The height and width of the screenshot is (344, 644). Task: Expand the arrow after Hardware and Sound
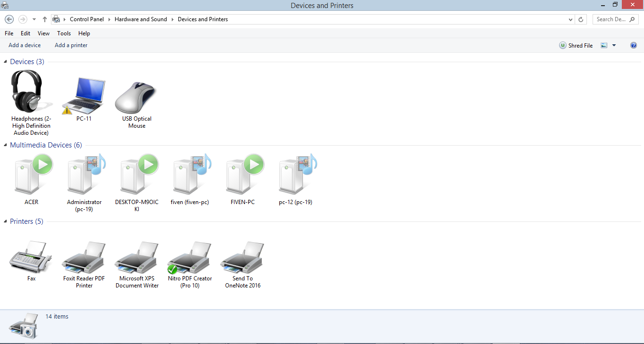pyautogui.click(x=172, y=19)
